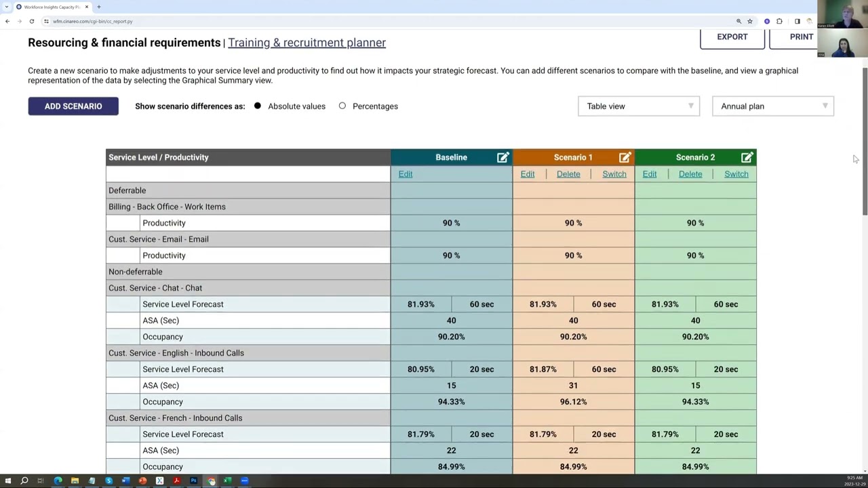Open PowerPoint from the taskbar
Screen dimensions: 868x488
pyautogui.click(x=142, y=481)
